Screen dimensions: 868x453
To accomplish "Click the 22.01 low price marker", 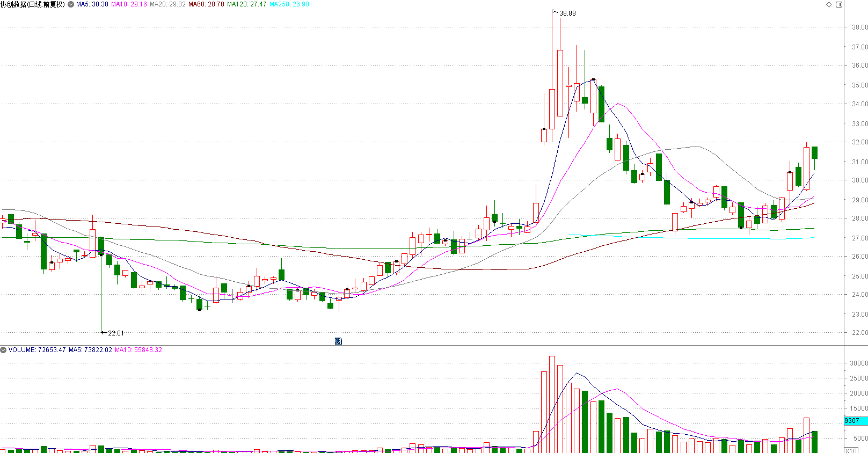I will coord(115,333).
